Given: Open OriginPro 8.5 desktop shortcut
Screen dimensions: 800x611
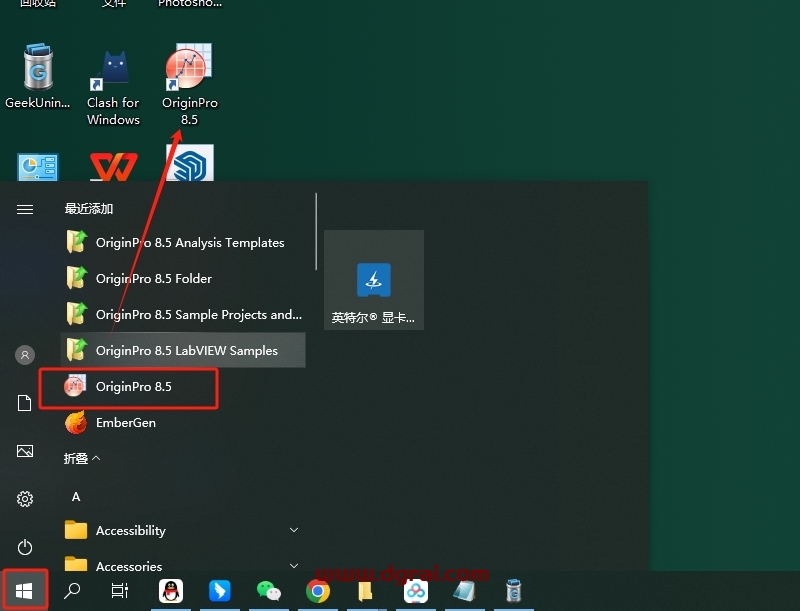Looking at the screenshot, I should tap(189, 84).
